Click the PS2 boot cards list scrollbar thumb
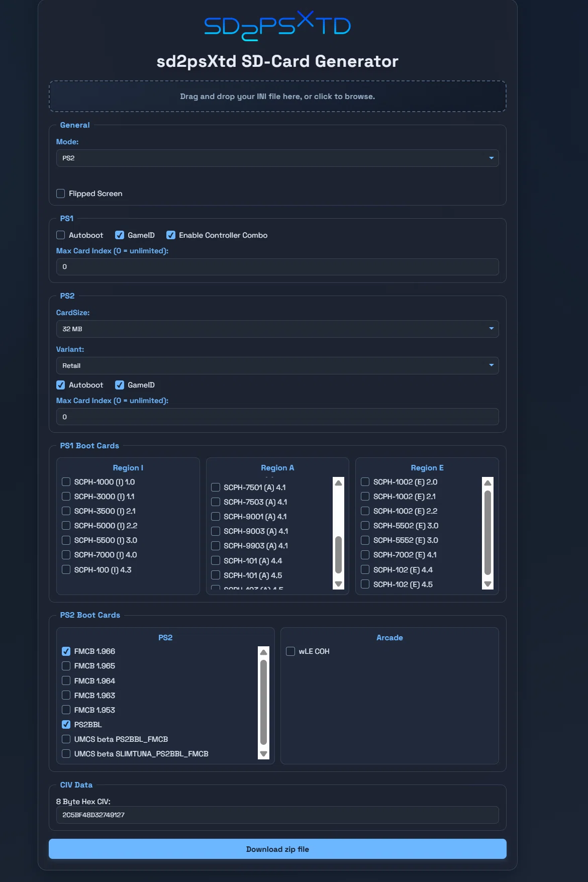This screenshot has width=588, height=882. tap(263, 702)
